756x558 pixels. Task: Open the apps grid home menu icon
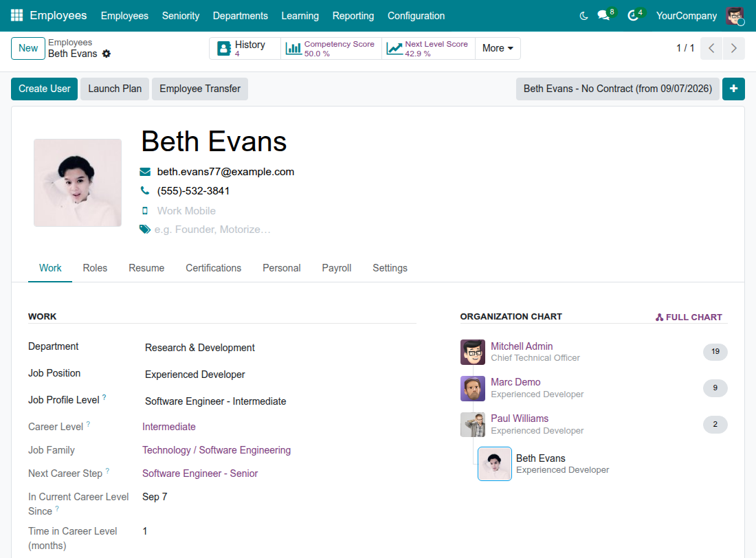pos(17,15)
